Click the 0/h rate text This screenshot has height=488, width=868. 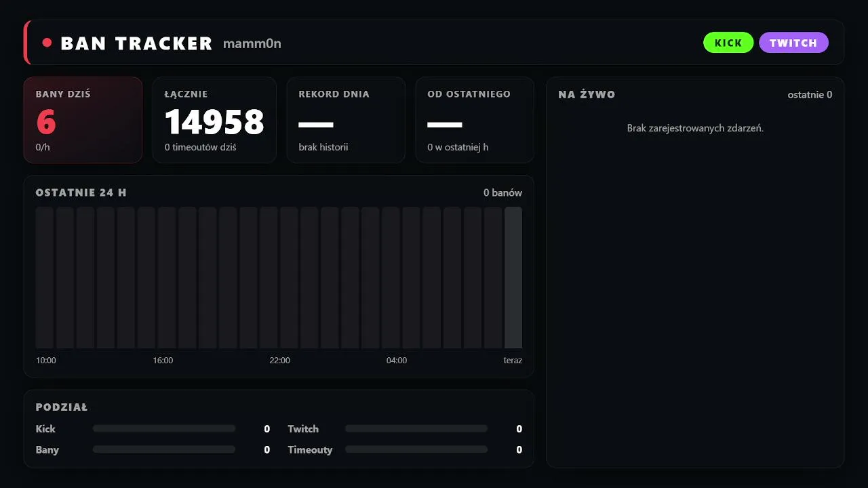(43, 147)
